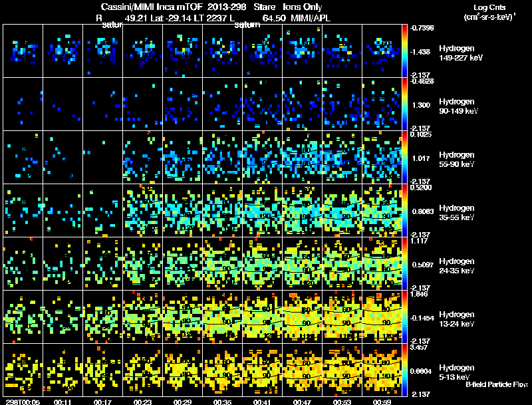Image resolution: width=532 pixels, height=405 pixels.
Task: Click the '-0.4628' colorbar value
Action: 422,81
